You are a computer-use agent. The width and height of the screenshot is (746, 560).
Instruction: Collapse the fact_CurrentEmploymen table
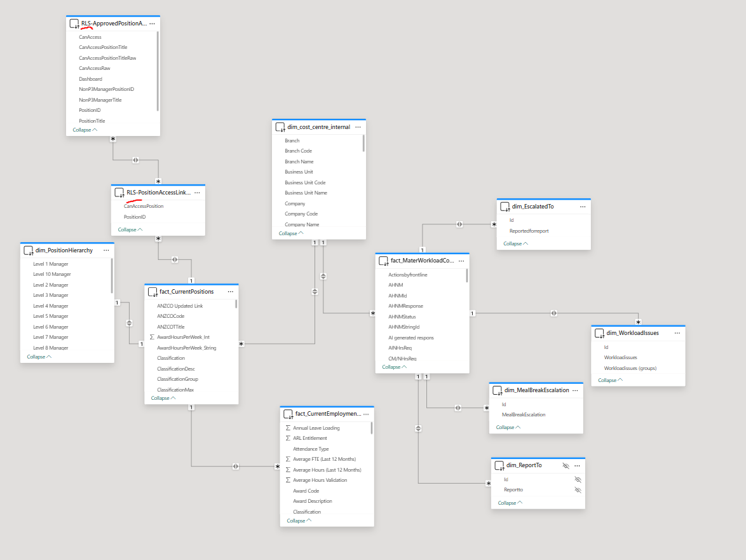tap(299, 521)
